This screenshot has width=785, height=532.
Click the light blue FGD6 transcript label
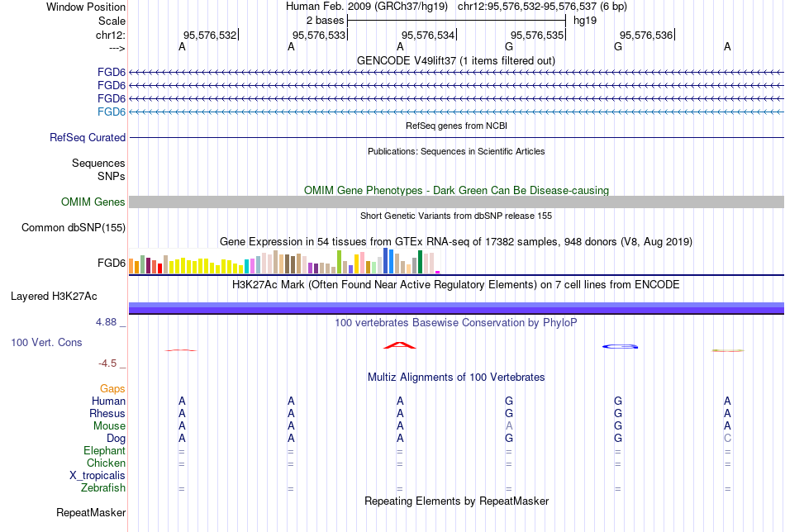click(112, 112)
